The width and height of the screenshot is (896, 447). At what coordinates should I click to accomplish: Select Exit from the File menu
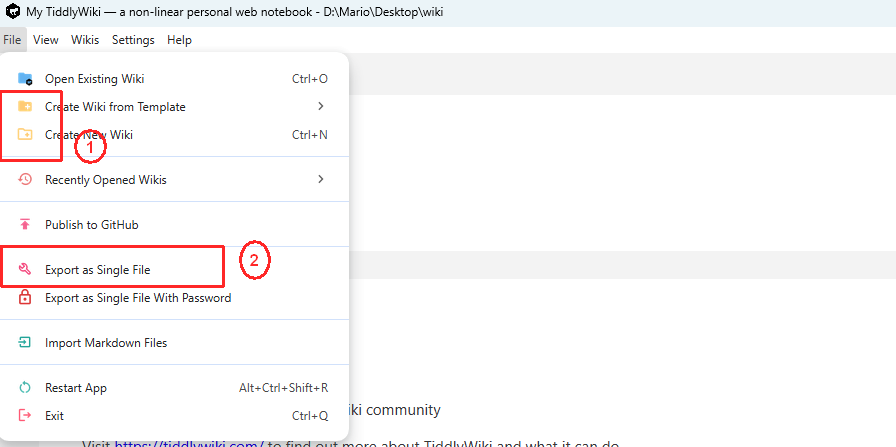coord(174,416)
